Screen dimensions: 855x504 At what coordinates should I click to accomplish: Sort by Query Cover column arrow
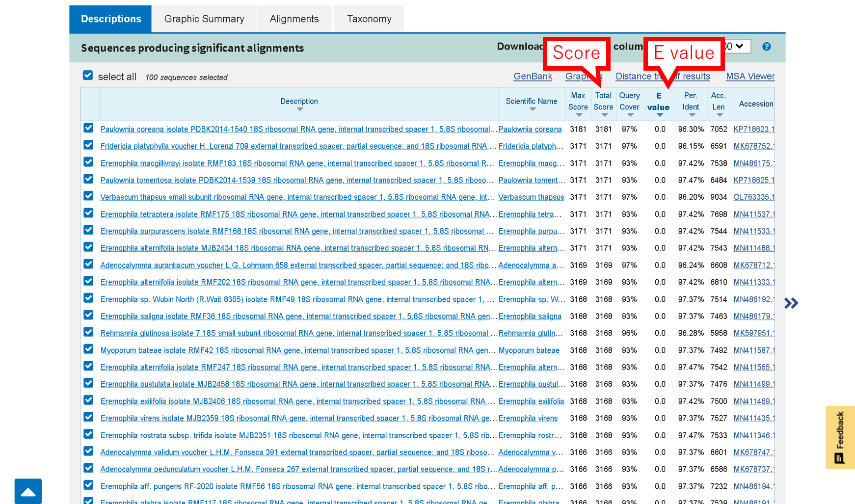630,115
